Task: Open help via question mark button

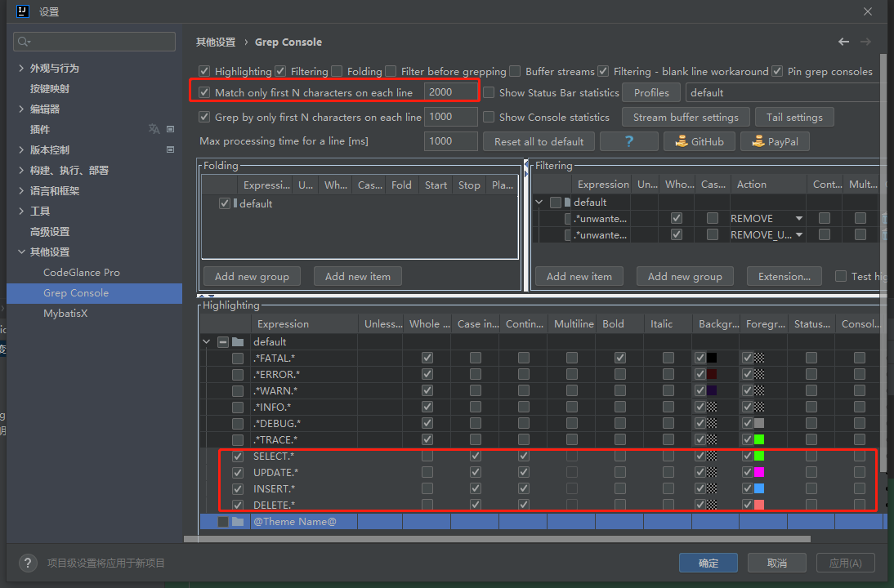Action: tap(629, 141)
